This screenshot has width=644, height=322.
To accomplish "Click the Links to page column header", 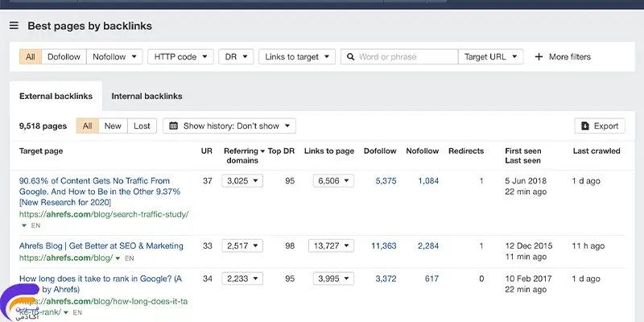I will [x=329, y=151].
